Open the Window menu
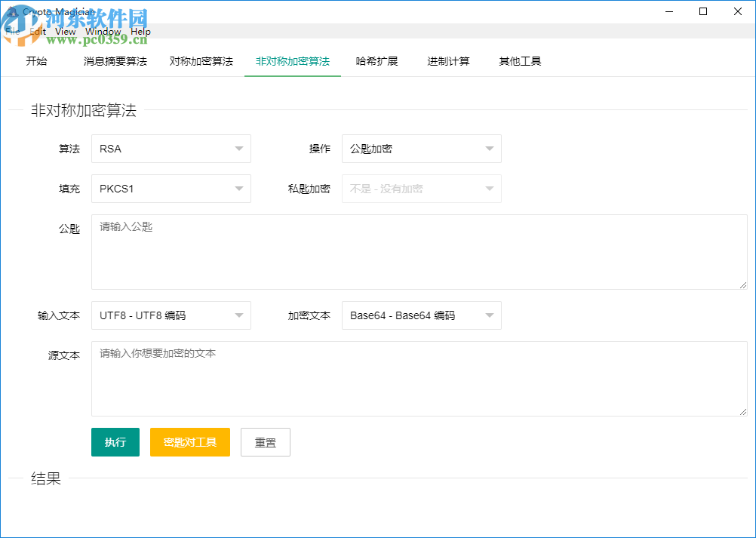This screenshot has height=538, width=756. tap(102, 31)
